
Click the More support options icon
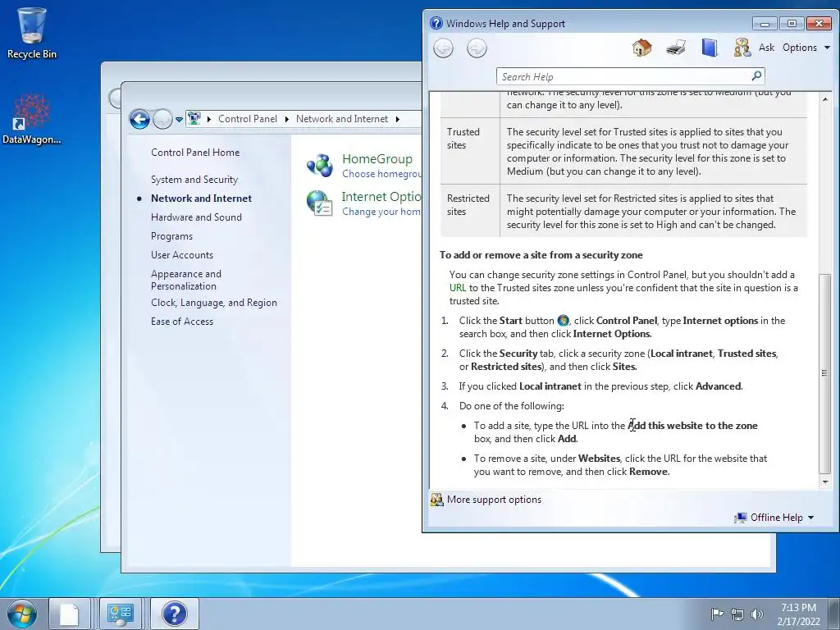pos(437,500)
